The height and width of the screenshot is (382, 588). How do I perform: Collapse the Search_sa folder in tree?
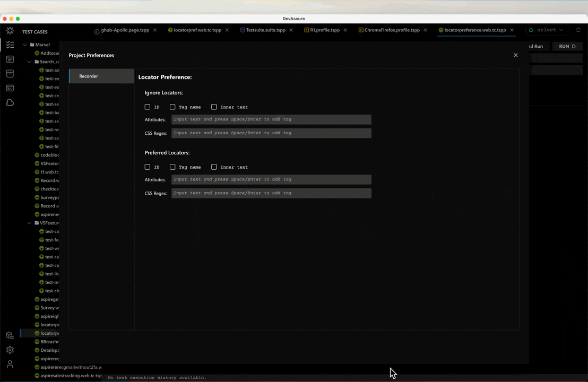[x=30, y=62]
